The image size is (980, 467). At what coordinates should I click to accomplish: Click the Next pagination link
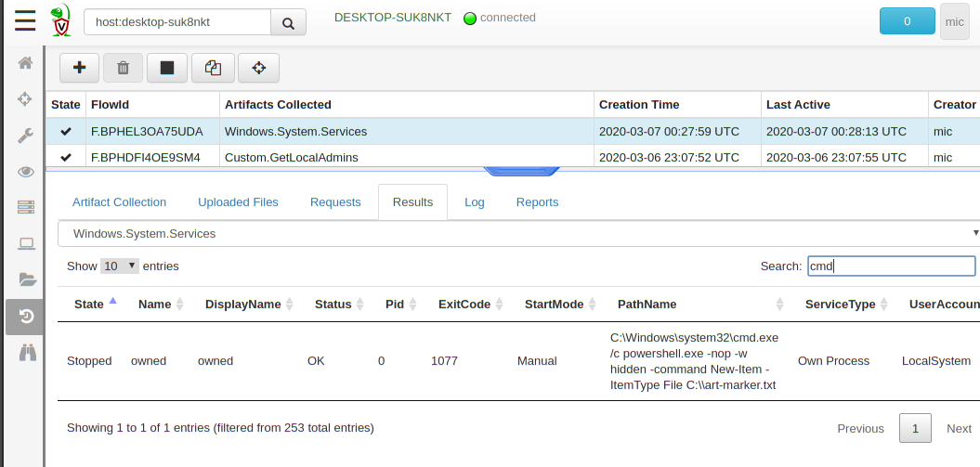click(959, 428)
